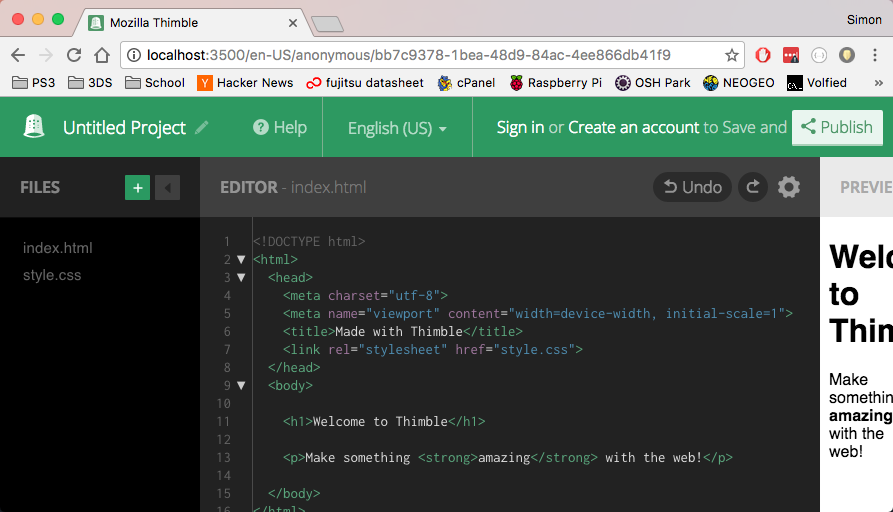Open the OSH Park bookmark
The image size is (893, 512).
[x=653, y=83]
